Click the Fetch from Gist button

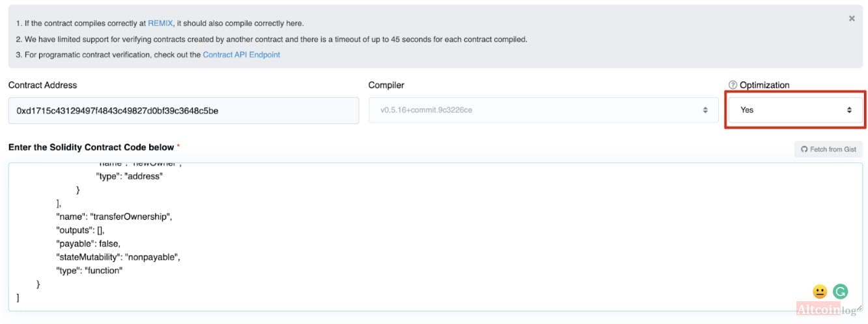828,149
